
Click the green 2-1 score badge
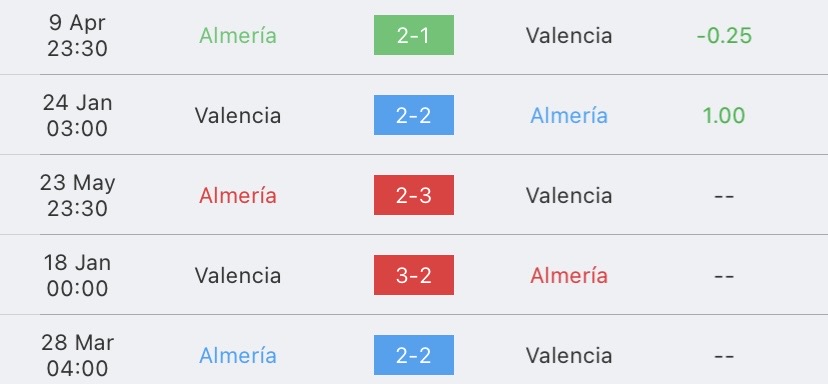(413, 35)
